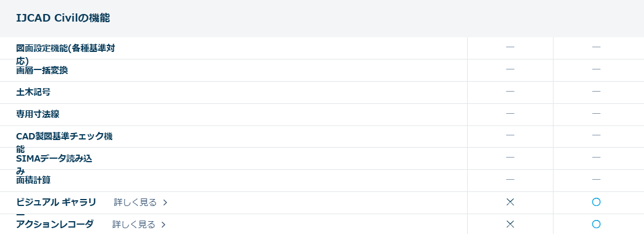
Task: Click the X mark in ビジュアル ギャラリー row
Action: click(510, 202)
